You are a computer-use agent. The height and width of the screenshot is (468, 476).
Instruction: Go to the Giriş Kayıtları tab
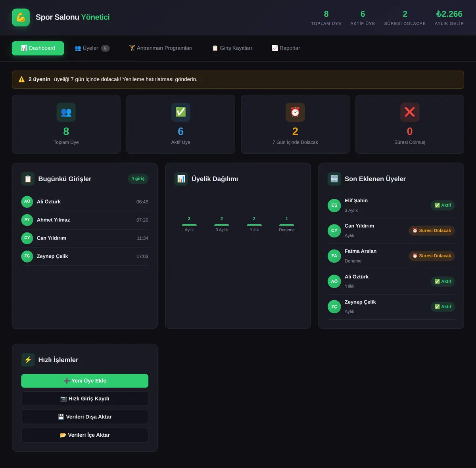(232, 48)
